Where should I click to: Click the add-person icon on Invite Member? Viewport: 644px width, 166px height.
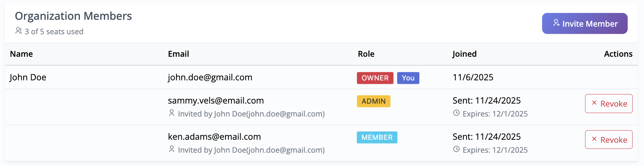point(556,23)
